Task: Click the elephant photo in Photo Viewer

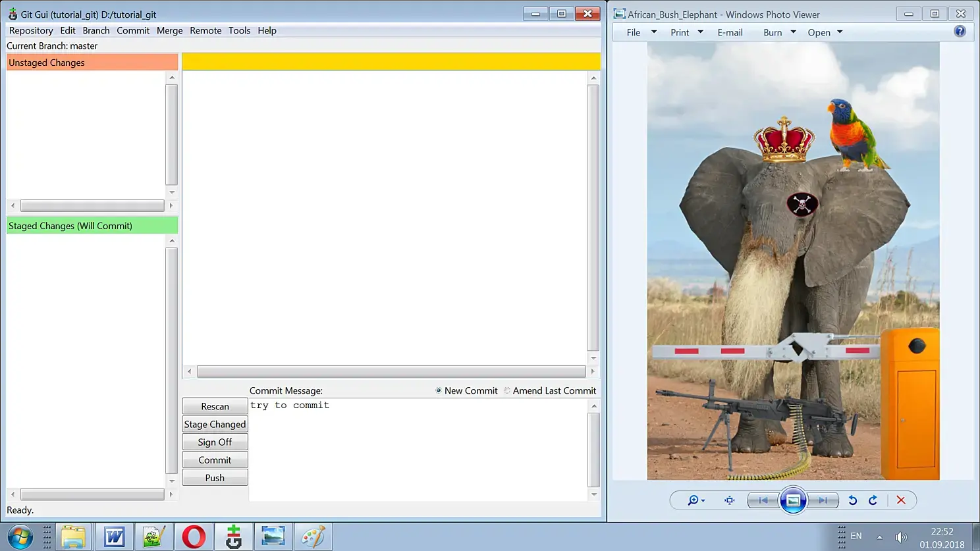Action: [x=793, y=261]
